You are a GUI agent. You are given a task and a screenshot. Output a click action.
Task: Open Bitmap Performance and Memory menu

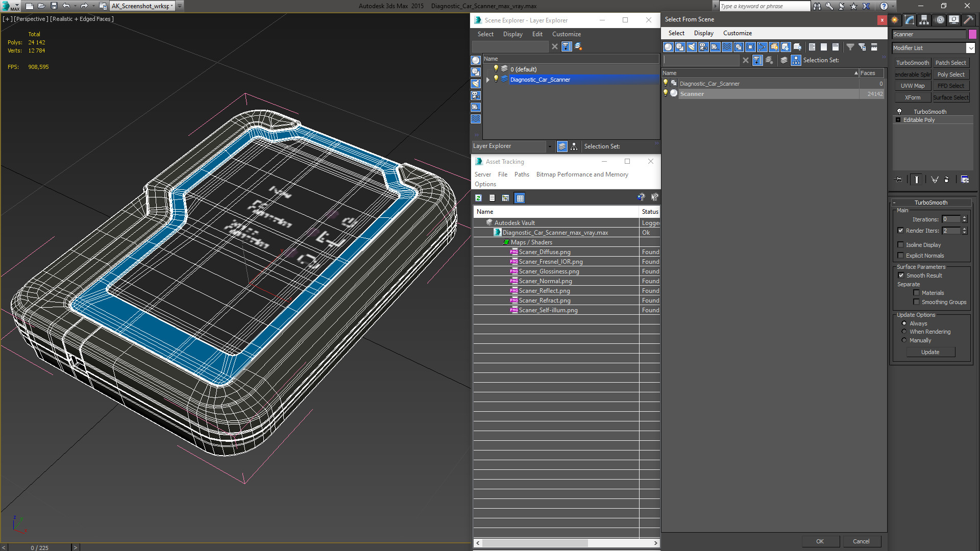click(x=582, y=174)
